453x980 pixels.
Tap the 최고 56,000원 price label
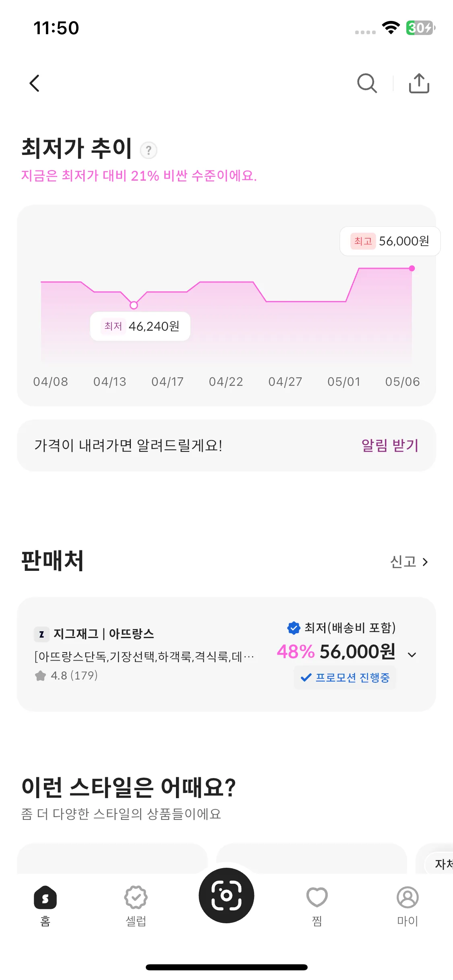click(390, 241)
